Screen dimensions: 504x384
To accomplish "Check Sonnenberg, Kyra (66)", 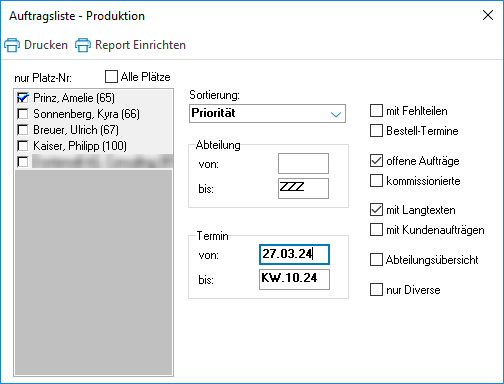I will pyautogui.click(x=23, y=114).
